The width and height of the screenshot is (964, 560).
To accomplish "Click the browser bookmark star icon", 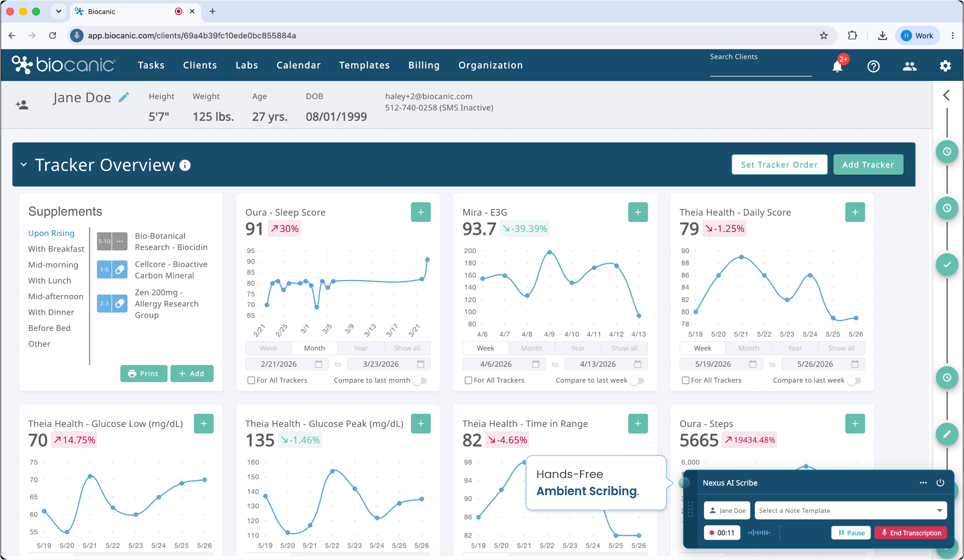I will (824, 36).
